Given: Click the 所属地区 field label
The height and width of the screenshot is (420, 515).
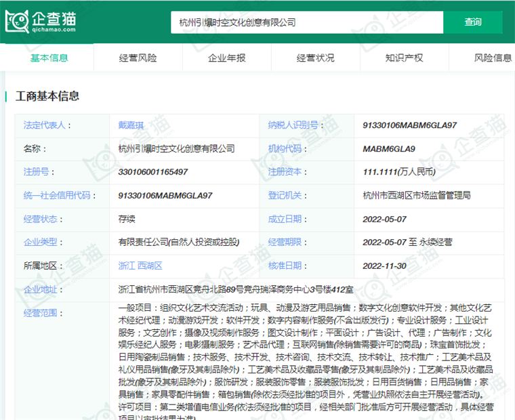Looking at the screenshot, I should point(40,266).
